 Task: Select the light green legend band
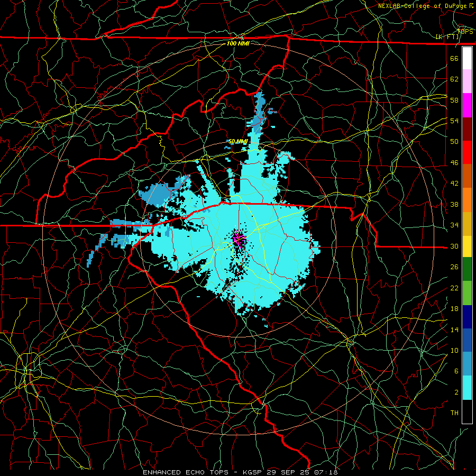point(467,293)
